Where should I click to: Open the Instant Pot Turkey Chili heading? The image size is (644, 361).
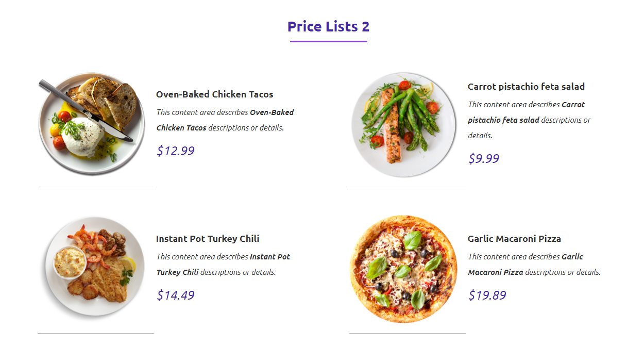[208, 239]
